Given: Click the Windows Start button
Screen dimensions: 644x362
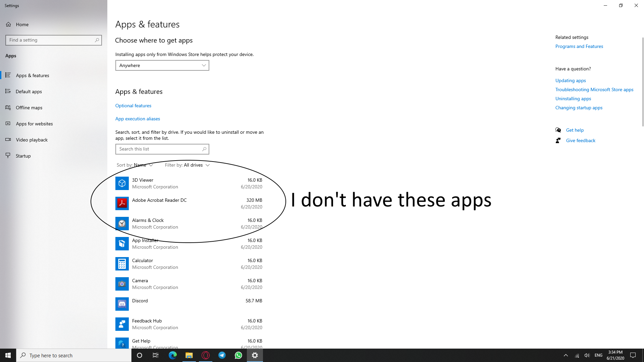Looking at the screenshot, I should [x=8, y=355].
